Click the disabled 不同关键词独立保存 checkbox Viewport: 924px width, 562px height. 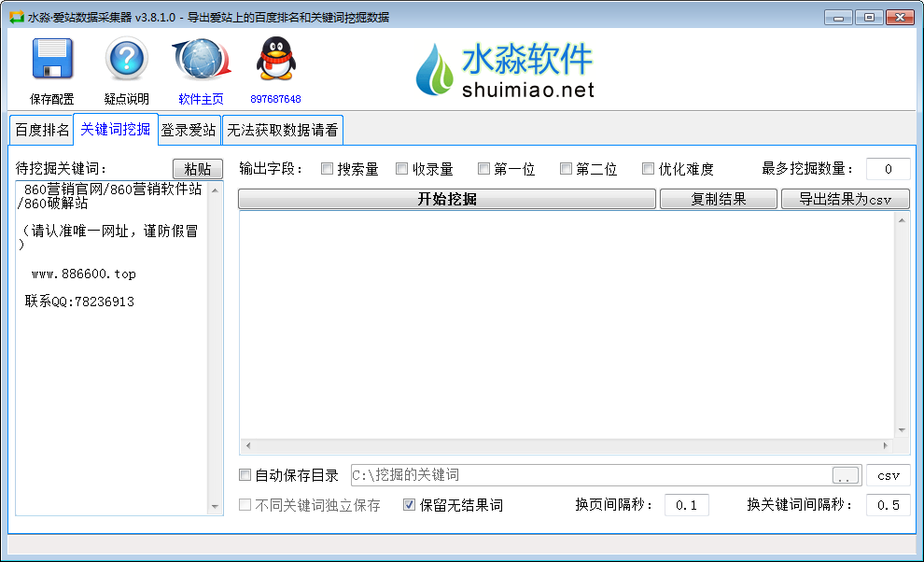245,505
